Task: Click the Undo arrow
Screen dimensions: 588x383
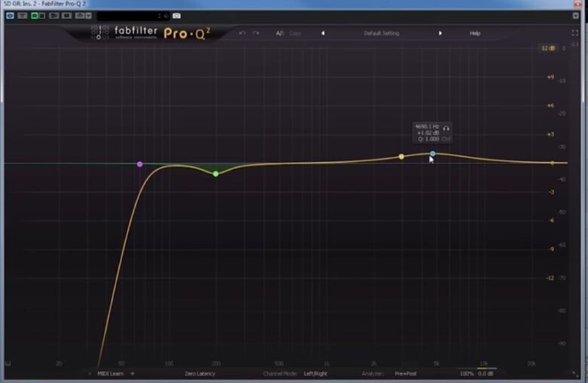Action: pyautogui.click(x=242, y=33)
